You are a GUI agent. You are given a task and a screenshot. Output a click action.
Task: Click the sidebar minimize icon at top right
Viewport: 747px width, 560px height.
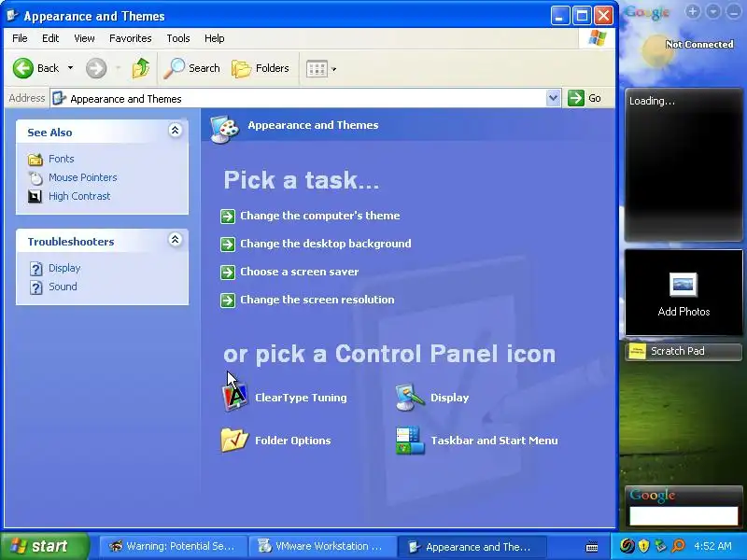pyautogui.click(x=734, y=12)
